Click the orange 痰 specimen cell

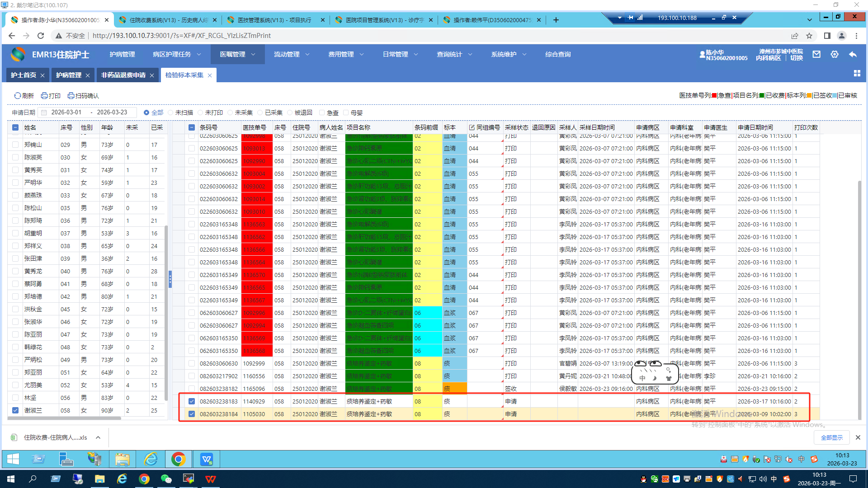(454, 389)
